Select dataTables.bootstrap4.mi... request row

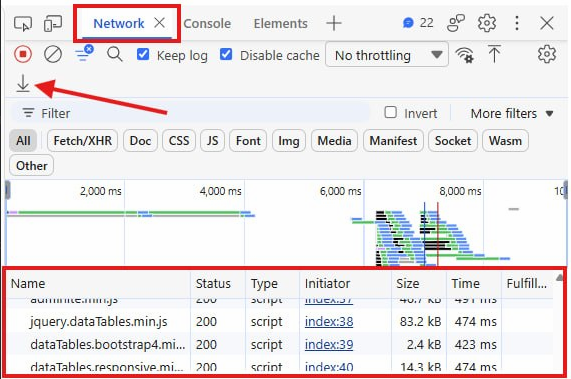pos(280,344)
